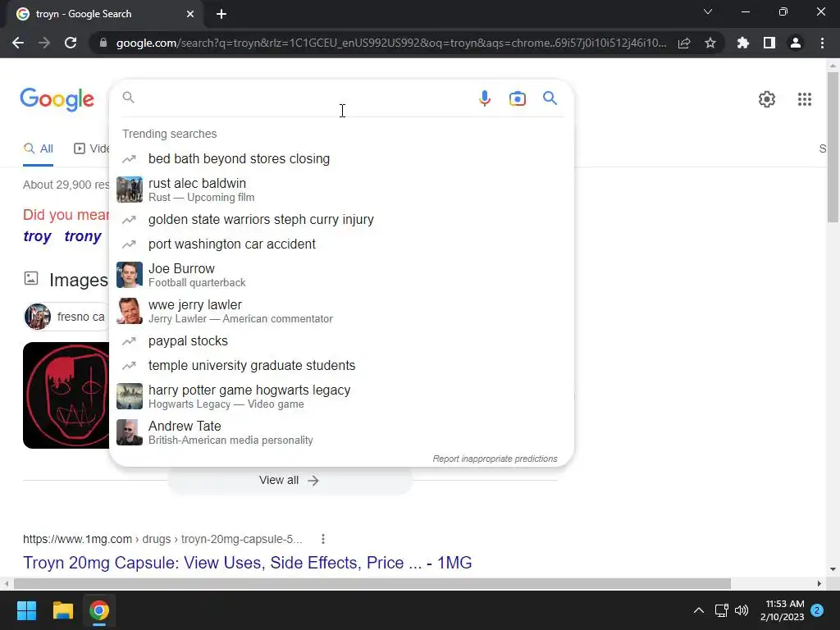
Task: Open the red face image thumbnail
Action: tap(66, 395)
